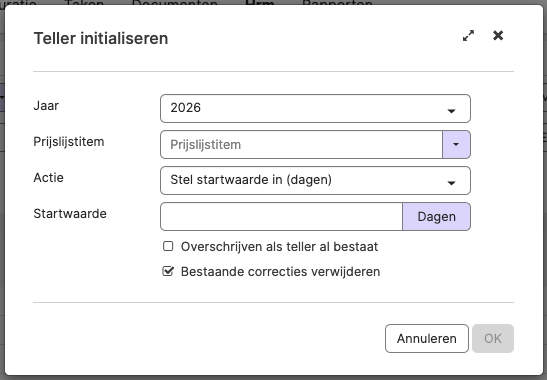
Task: Click into the Prijslijstitem input field
Action: [x=301, y=144]
